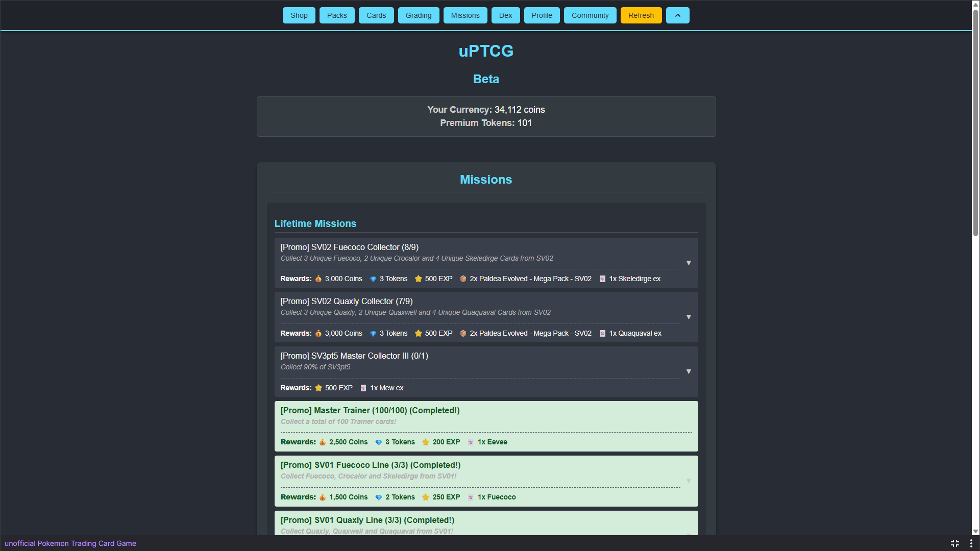Click the orange Refresh button
Viewport: 980px width, 551px height.
coord(641,15)
